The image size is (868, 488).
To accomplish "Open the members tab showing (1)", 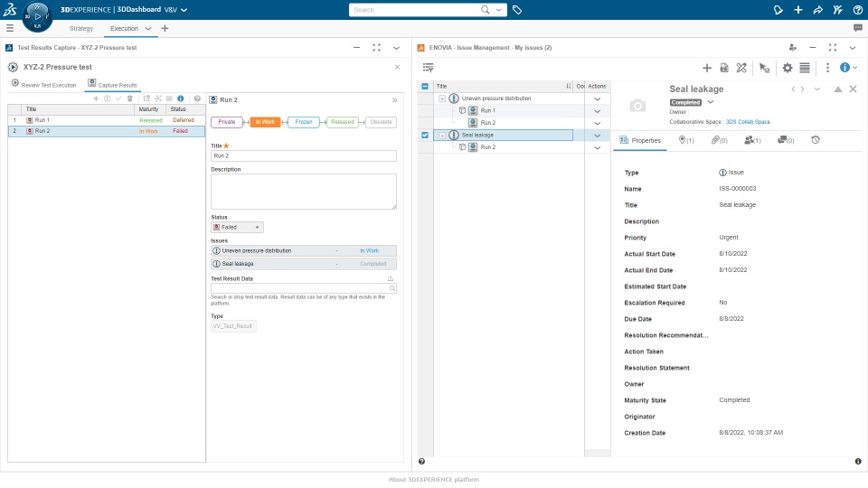I will pos(752,140).
